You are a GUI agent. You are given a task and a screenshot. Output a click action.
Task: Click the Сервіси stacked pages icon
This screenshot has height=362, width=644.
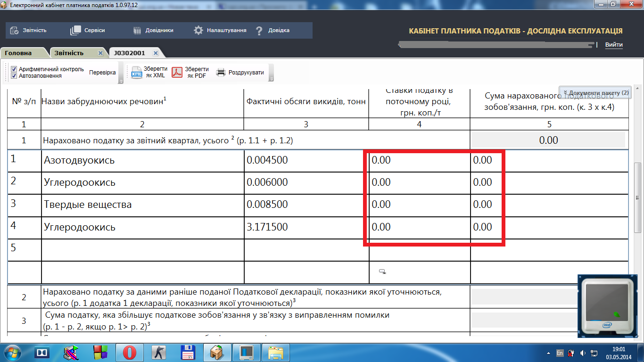coord(75,30)
